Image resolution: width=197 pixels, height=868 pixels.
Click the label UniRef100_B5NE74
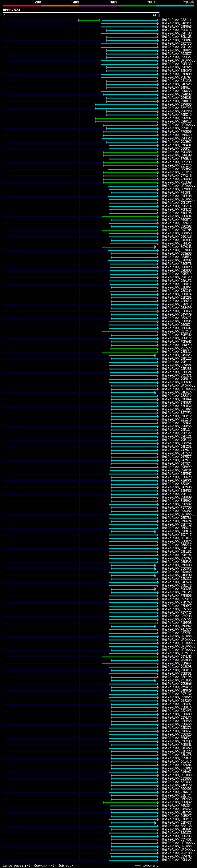pos(177,738)
